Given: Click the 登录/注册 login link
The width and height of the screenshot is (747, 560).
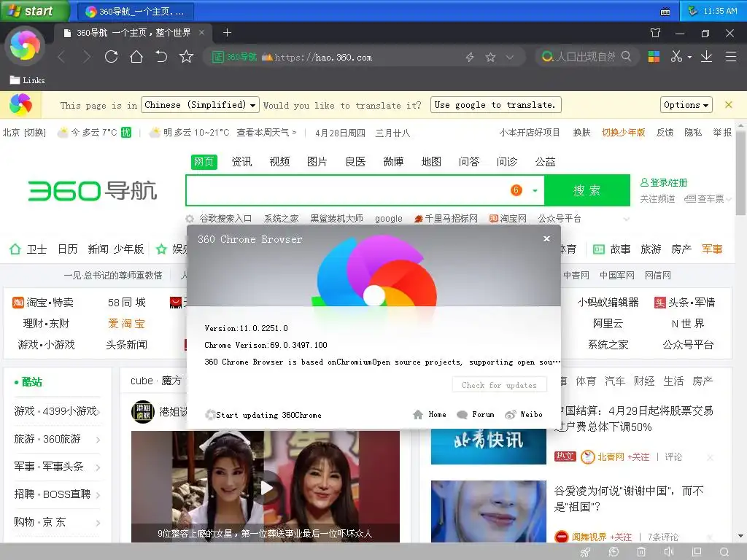Looking at the screenshot, I should click(x=664, y=183).
